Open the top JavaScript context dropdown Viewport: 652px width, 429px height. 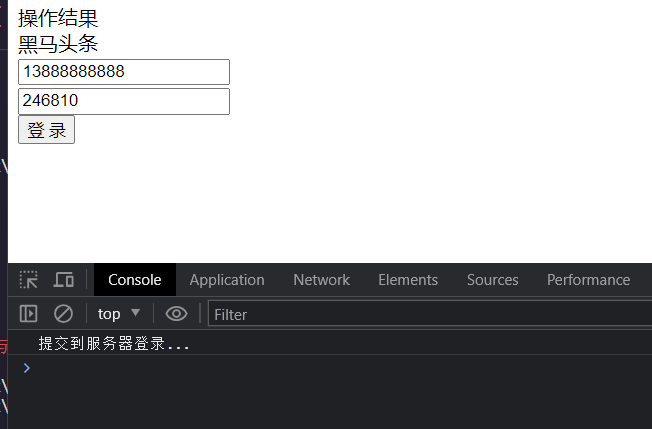pos(119,314)
